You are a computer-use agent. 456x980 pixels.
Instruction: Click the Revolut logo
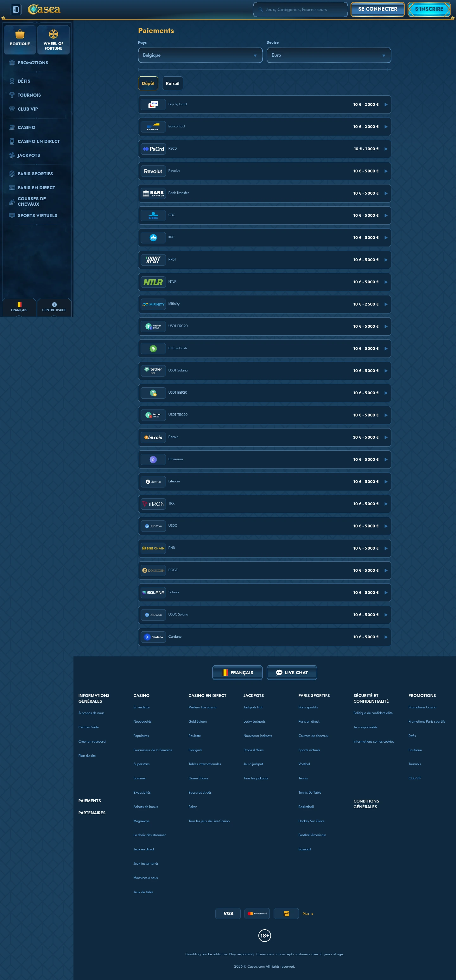pyautogui.click(x=153, y=171)
